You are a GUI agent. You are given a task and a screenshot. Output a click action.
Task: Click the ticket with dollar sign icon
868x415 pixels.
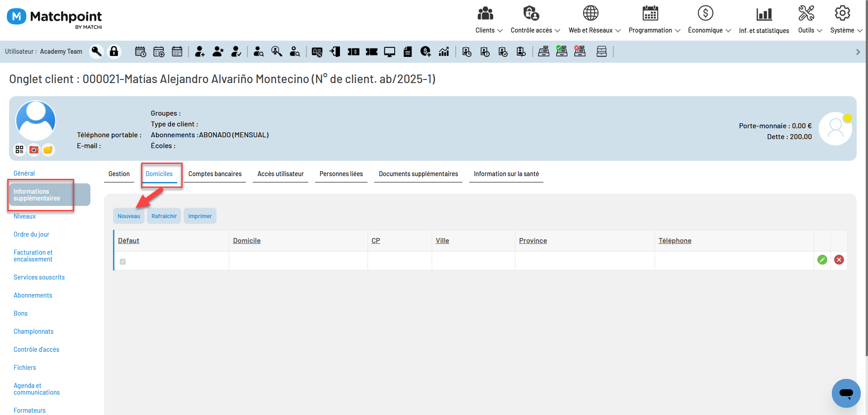point(354,51)
